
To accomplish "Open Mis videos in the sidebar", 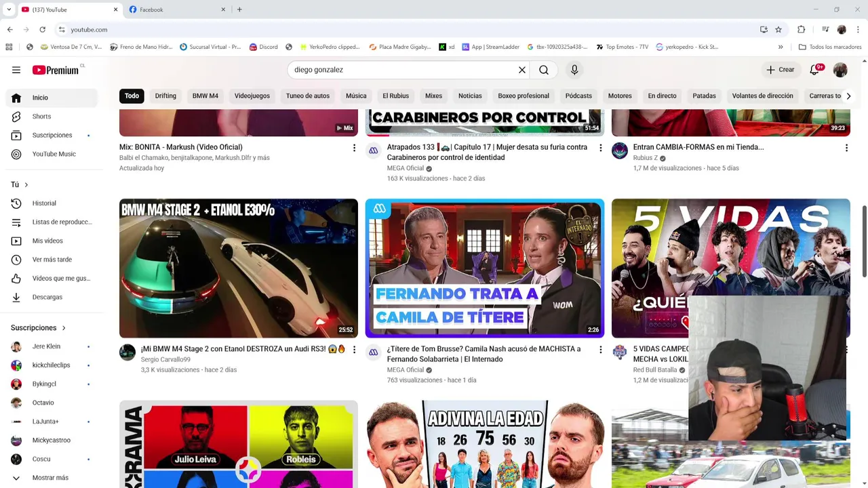I will click(52, 241).
